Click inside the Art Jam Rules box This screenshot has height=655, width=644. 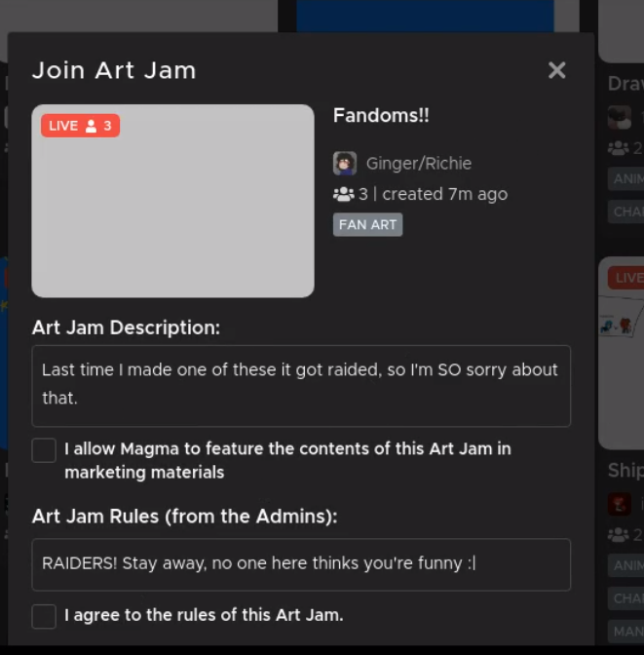(301, 564)
